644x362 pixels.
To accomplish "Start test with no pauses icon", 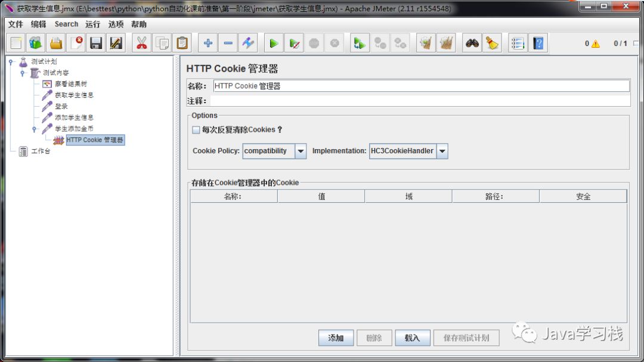I will (294, 43).
